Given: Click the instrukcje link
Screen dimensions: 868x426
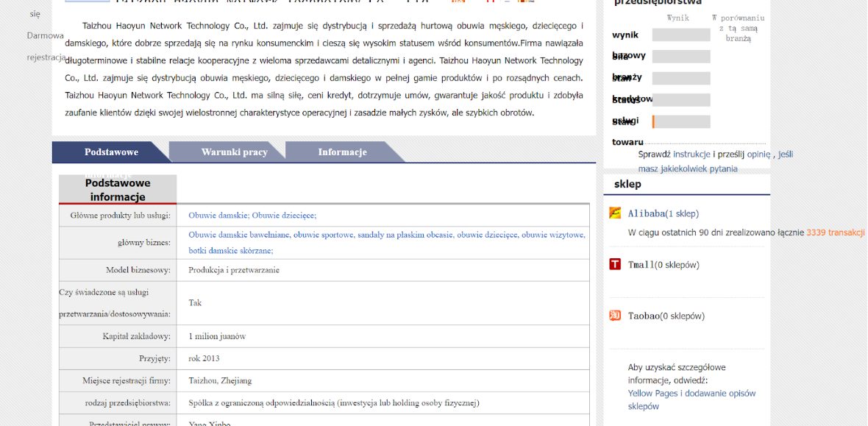Looking at the screenshot, I should point(691,155).
